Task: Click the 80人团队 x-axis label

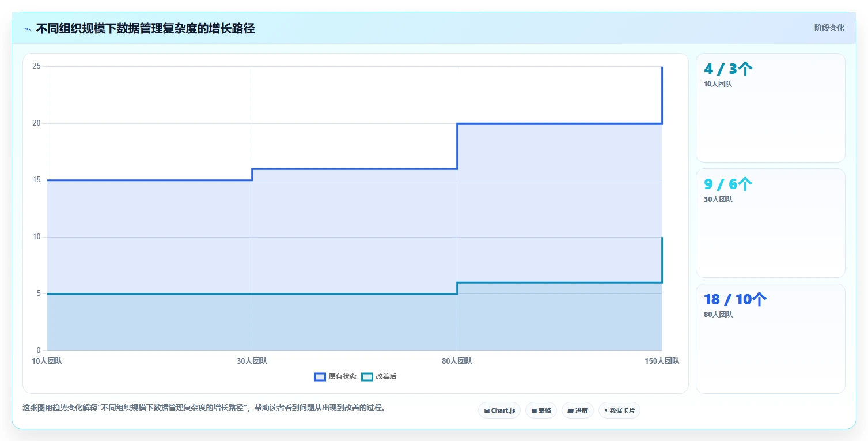Action: [457, 361]
